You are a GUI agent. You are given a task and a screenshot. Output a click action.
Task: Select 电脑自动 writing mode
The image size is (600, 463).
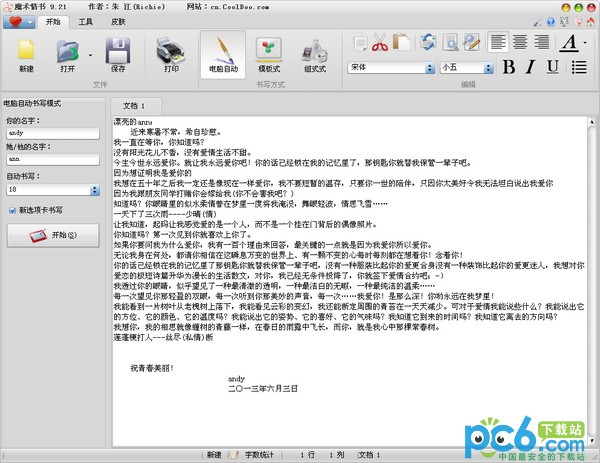tap(222, 55)
